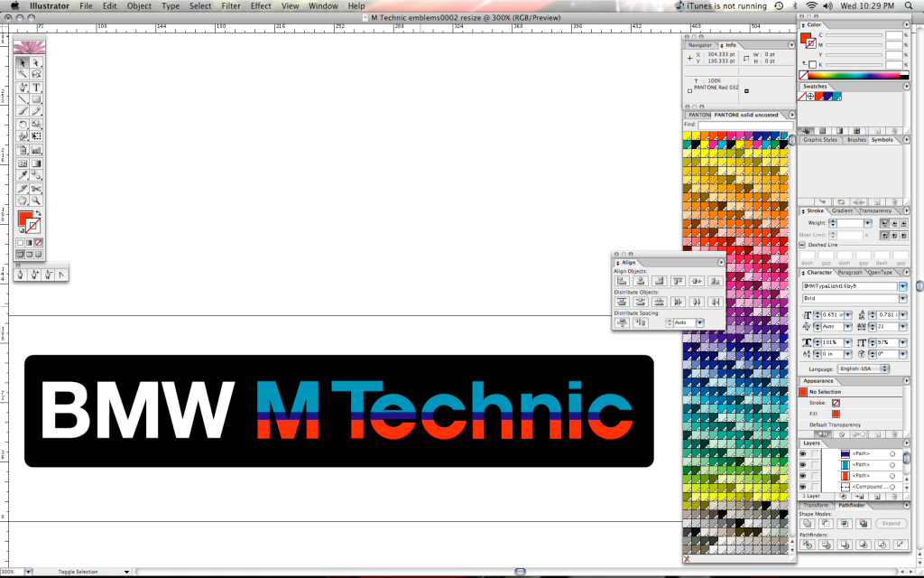Toggle visibility of the Compound path item
924x578 pixels.
[x=802, y=487]
